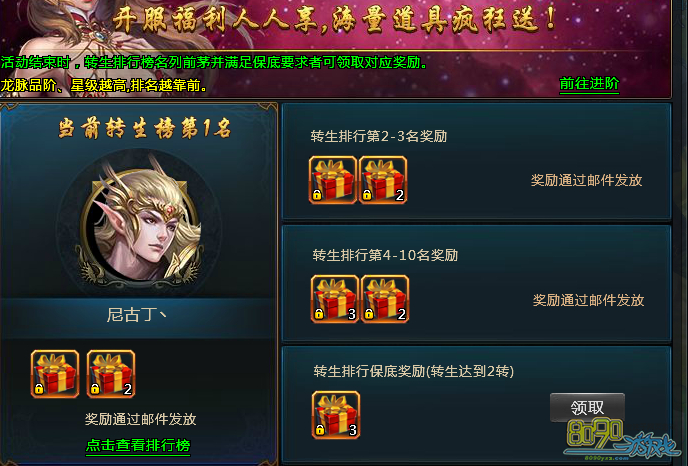Claim reward with the 领取 button
The image size is (688, 466).
(x=587, y=408)
